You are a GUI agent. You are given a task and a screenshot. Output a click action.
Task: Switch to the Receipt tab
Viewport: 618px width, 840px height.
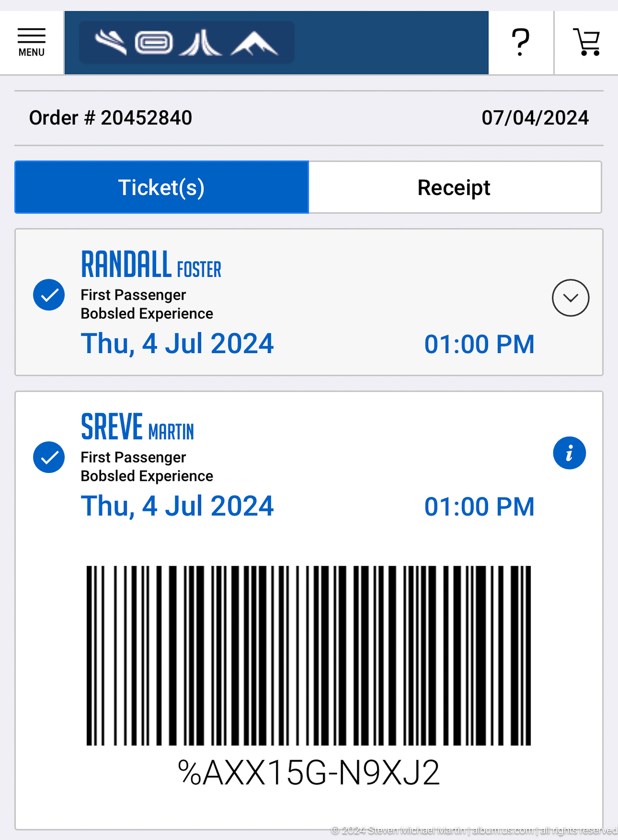click(x=455, y=187)
